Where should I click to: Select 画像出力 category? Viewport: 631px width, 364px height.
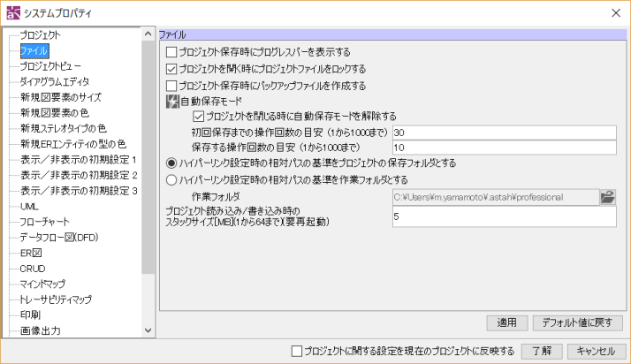(x=41, y=330)
